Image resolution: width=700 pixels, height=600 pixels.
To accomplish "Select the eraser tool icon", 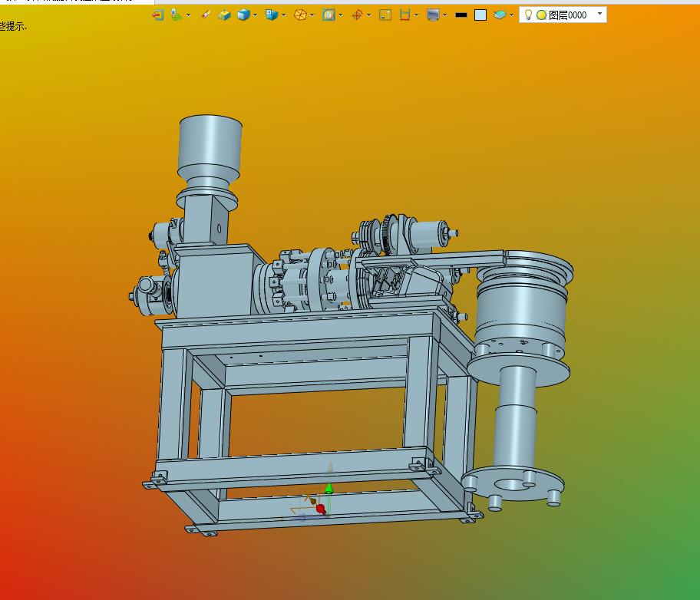I will (x=205, y=15).
